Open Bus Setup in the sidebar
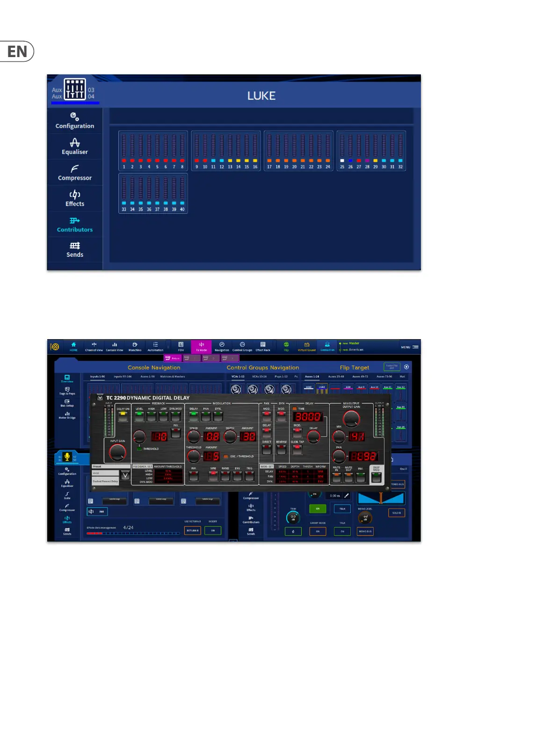Viewport: 557px width, 756px height. coord(67,403)
